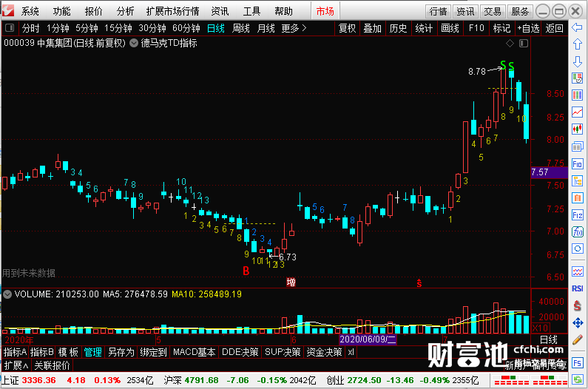The height and width of the screenshot is (389, 588).
Task: Open the 报价 menu
Action: pos(93,11)
